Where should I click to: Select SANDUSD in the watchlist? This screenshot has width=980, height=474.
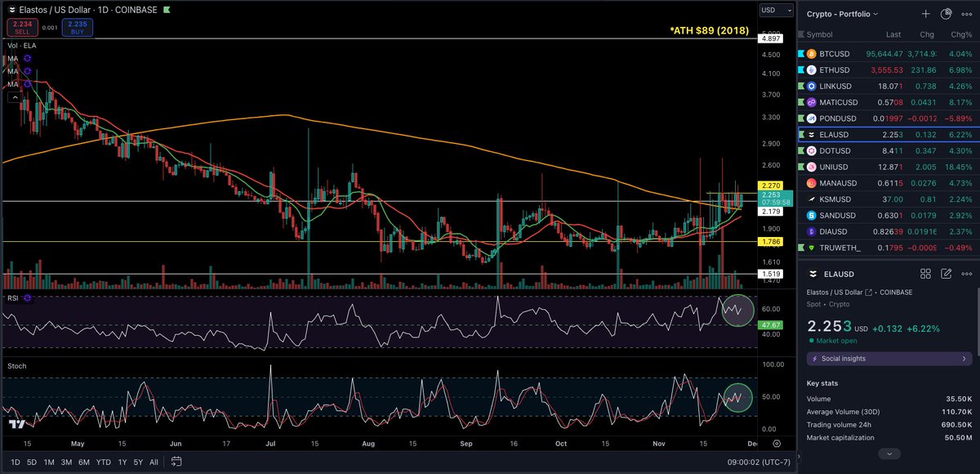(889, 216)
